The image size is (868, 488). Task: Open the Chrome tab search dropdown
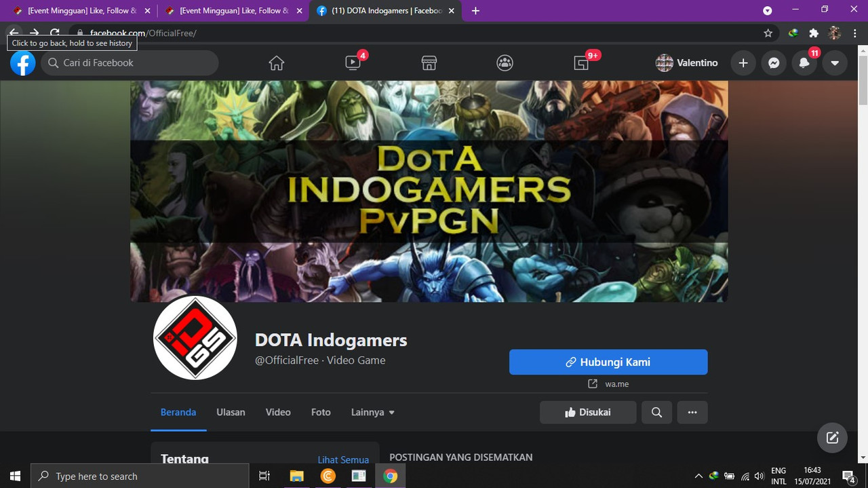[768, 11]
